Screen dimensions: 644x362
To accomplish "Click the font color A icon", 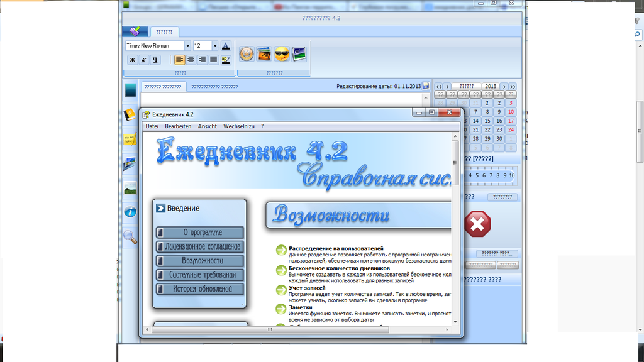I will 226,46.
